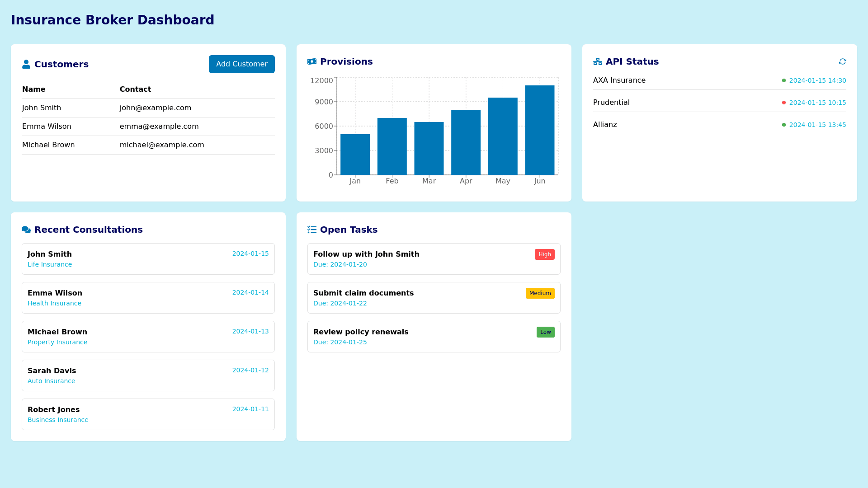
Task: Select the High priority badge
Action: tap(544, 254)
